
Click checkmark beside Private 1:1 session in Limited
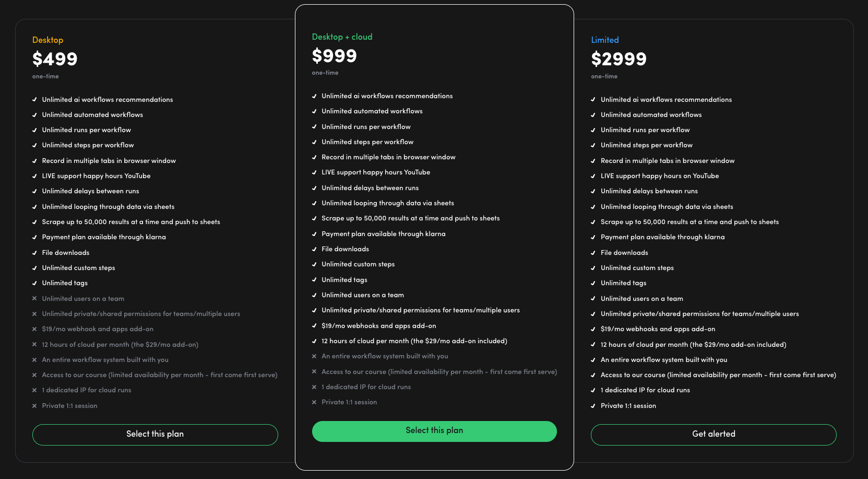593,406
